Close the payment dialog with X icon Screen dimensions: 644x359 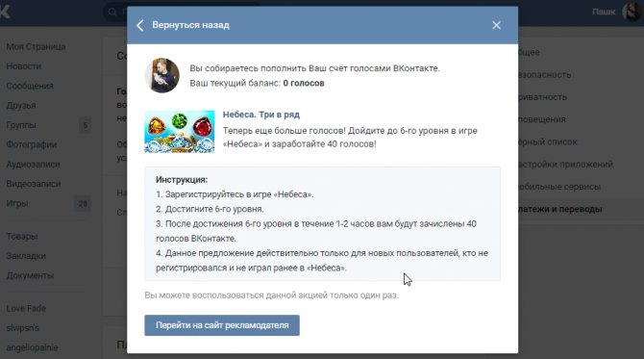pyautogui.click(x=497, y=25)
